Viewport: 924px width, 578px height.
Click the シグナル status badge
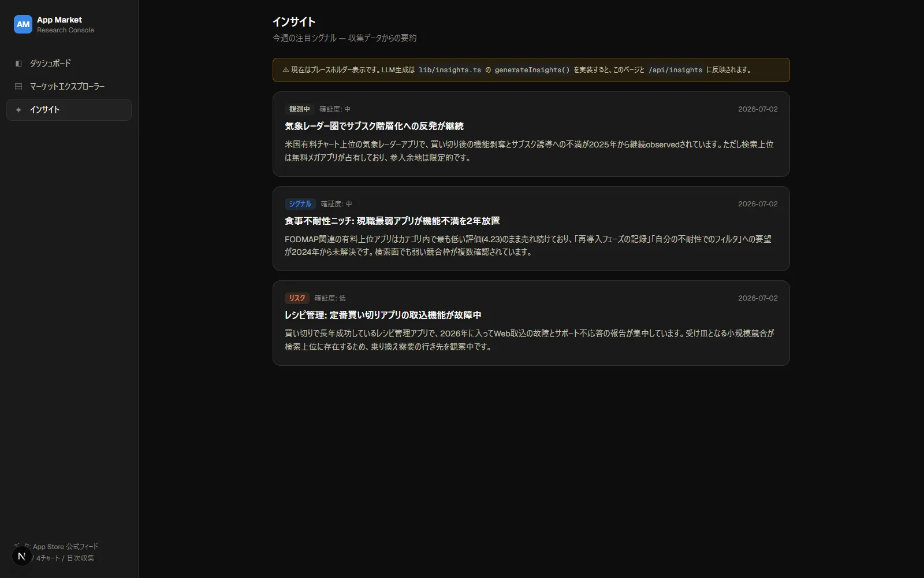pos(300,204)
